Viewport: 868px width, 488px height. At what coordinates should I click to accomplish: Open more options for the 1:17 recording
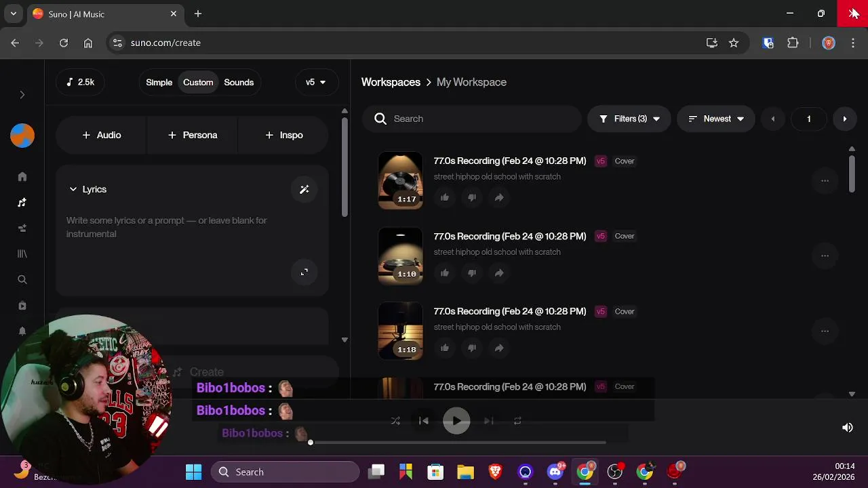tap(825, 180)
